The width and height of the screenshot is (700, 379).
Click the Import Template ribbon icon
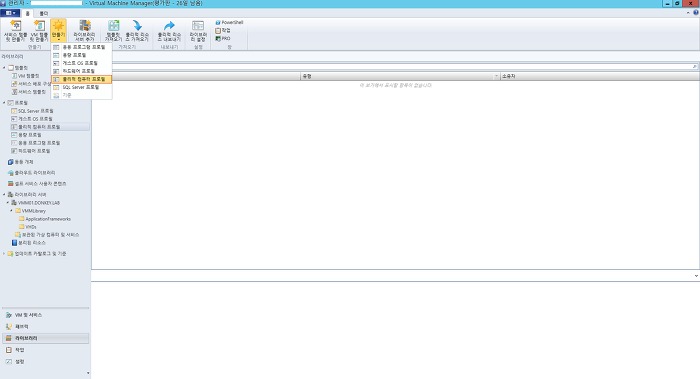point(113,31)
